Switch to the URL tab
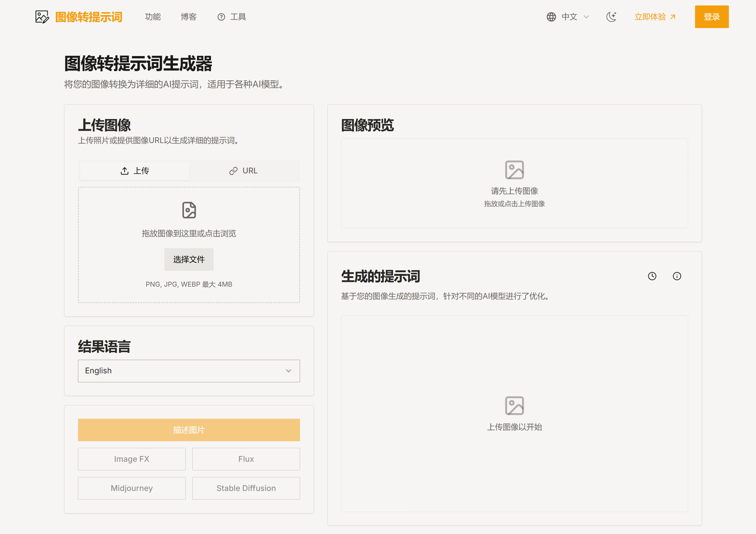The image size is (756, 534). tap(244, 171)
